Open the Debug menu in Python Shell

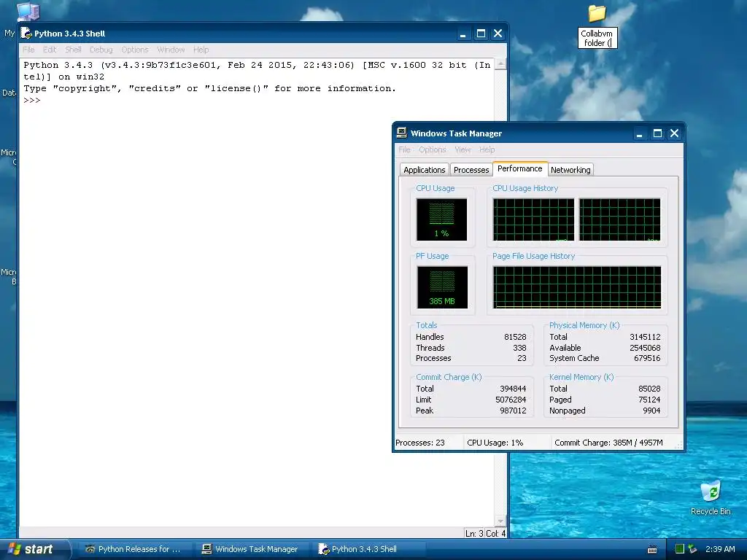[101, 50]
